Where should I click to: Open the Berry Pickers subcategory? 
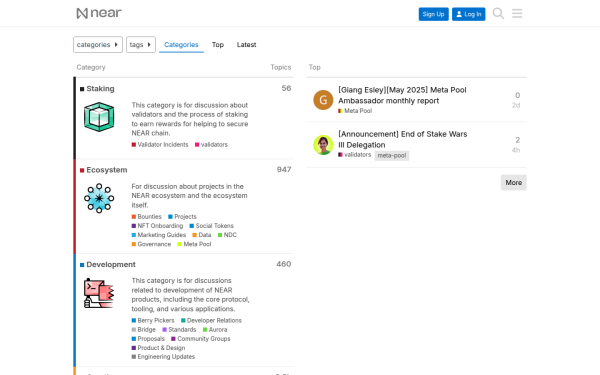pyautogui.click(x=153, y=320)
